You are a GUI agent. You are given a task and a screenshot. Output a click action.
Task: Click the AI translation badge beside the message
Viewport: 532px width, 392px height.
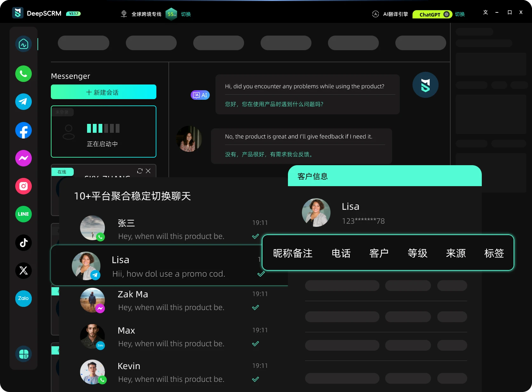pyautogui.click(x=200, y=95)
